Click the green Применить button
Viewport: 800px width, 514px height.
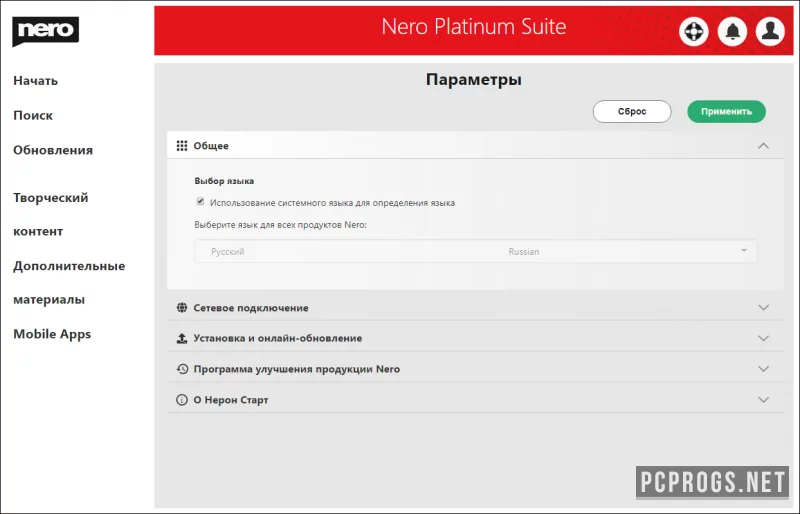click(x=727, y=111)
